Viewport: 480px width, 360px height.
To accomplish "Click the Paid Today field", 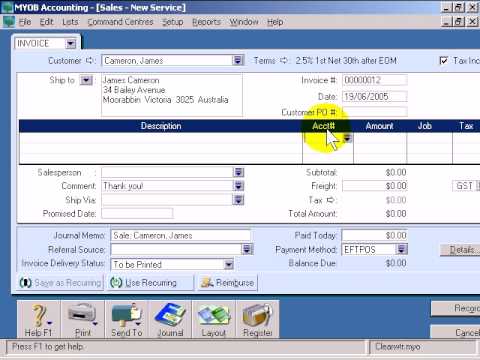I will 375,235.
